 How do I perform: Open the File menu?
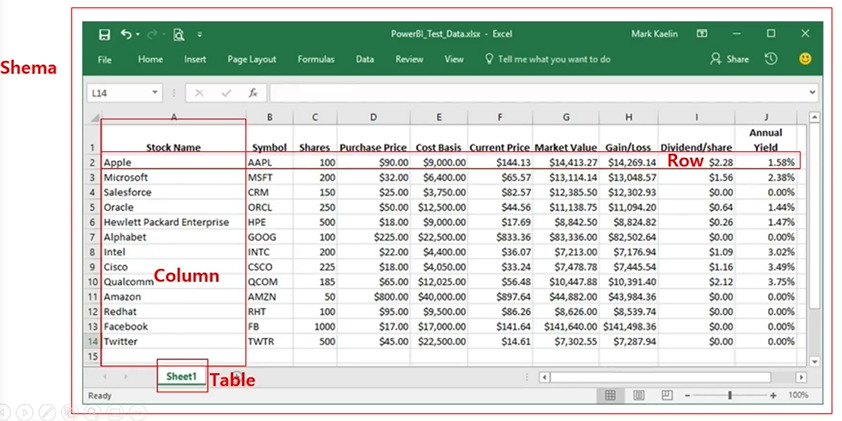(x=105, y=60)
